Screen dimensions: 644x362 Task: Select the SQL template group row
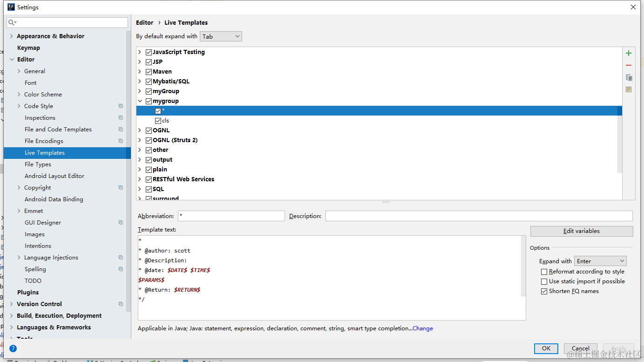pyautogui.click(x=379, y=189)
